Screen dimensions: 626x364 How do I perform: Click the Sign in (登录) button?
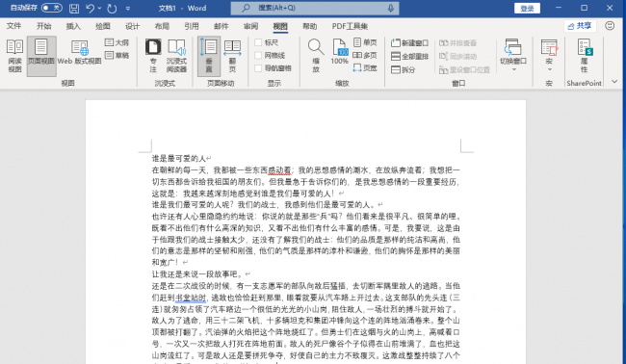[527, 8]
